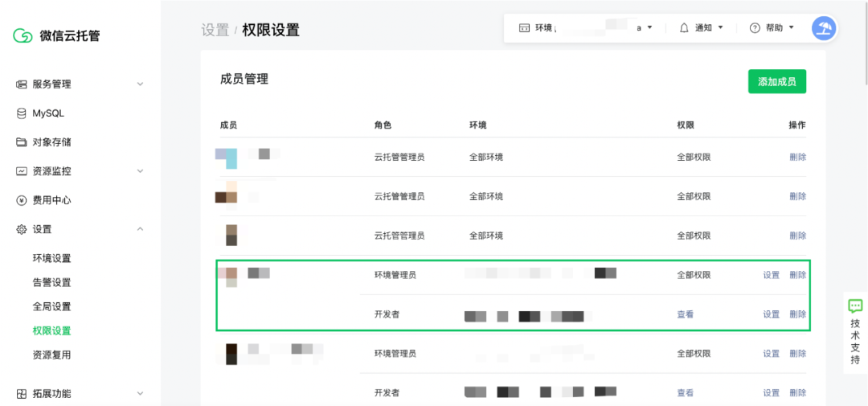The height and width of the screenshot is (406, 868).
Task: Click the 设置 breadcrumb link
Action: (x=215, y=30)
